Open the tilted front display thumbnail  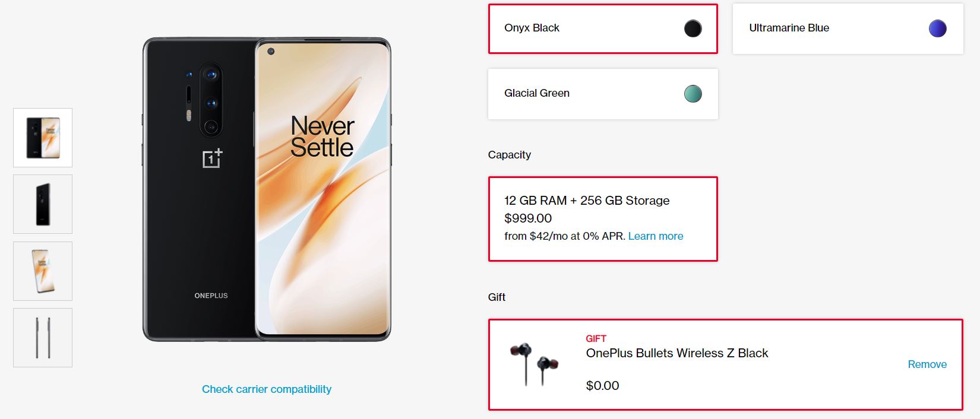(43, 271)
